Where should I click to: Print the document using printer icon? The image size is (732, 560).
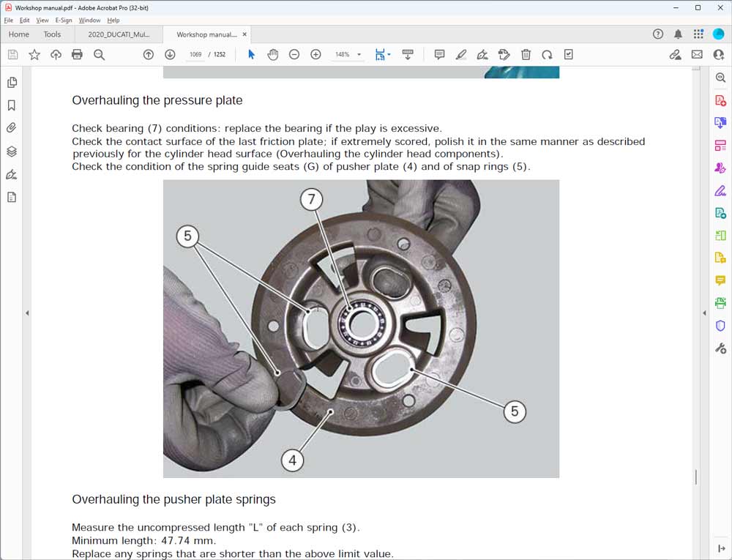(x=77, y=55)
